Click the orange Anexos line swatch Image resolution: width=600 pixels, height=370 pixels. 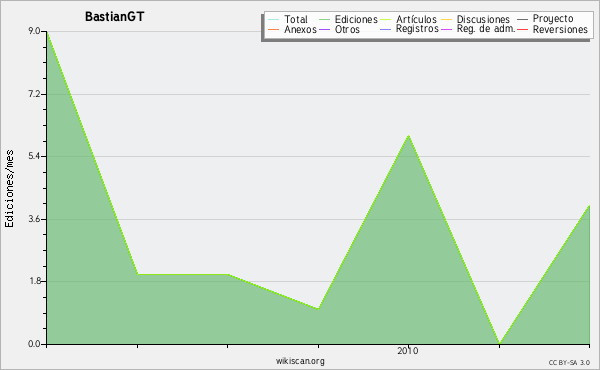pos(274,29)
